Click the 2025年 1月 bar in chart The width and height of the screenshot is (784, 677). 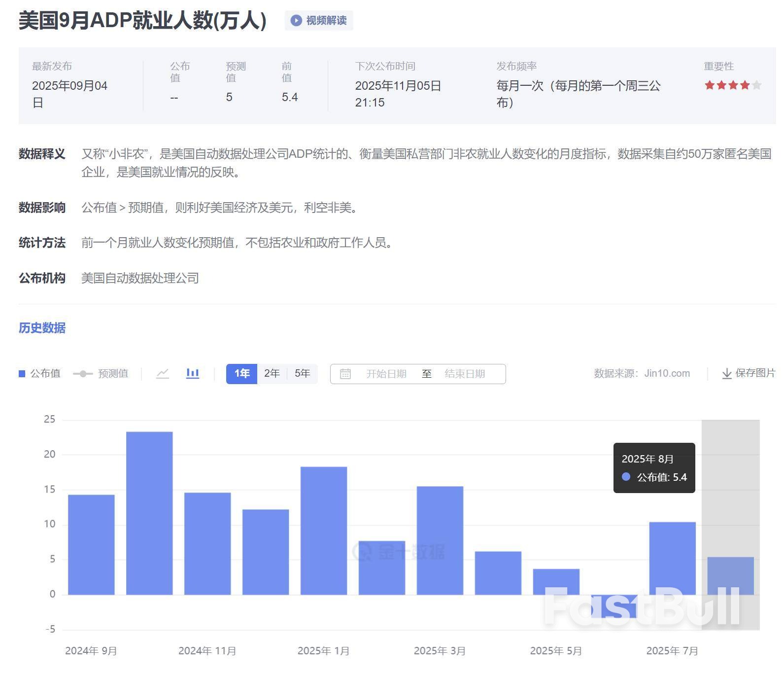[x=324, y=530]
